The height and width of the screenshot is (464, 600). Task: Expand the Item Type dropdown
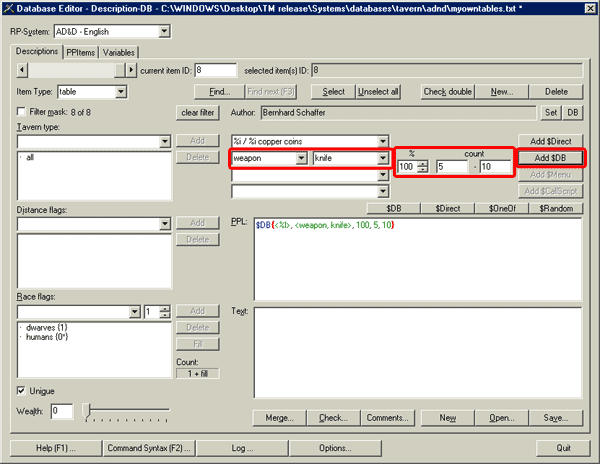point(121,92)
